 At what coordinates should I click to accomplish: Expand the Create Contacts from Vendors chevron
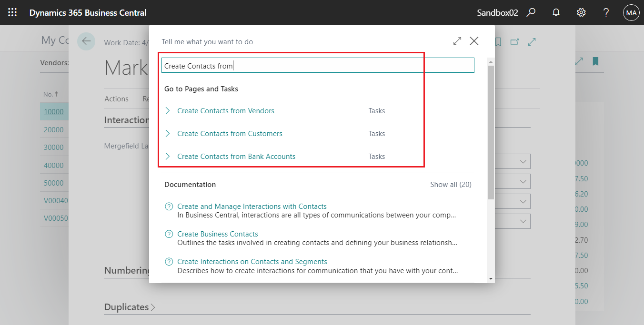(168, 110)
